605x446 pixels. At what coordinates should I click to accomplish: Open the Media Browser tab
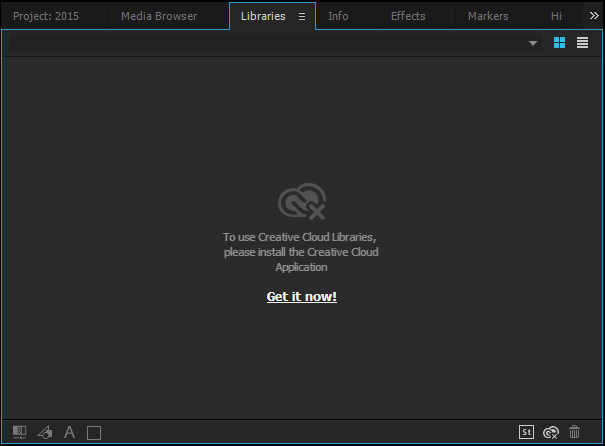pos(159,16)
